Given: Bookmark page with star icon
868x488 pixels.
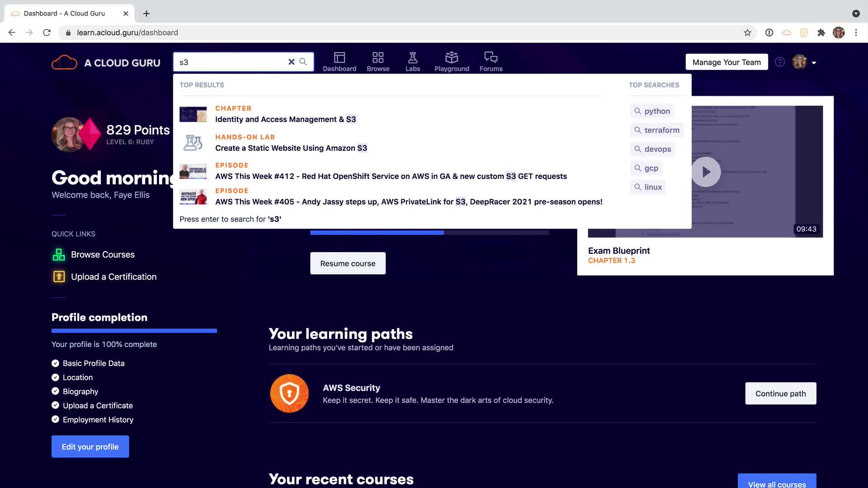Looking at the screenshot, I should point(747,33).
